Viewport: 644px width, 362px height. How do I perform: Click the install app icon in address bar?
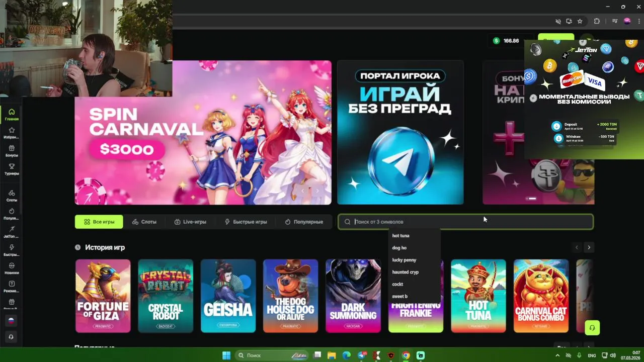coord(569,21)
